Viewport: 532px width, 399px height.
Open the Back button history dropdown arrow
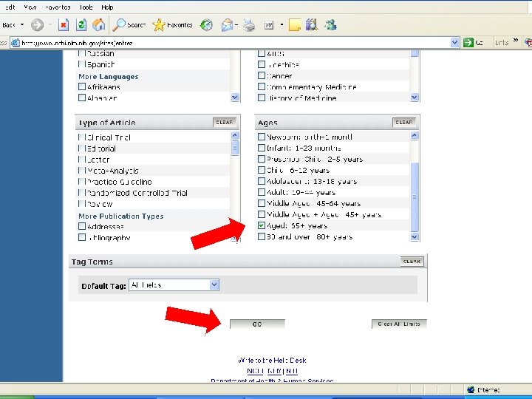(x=22, y=25)
